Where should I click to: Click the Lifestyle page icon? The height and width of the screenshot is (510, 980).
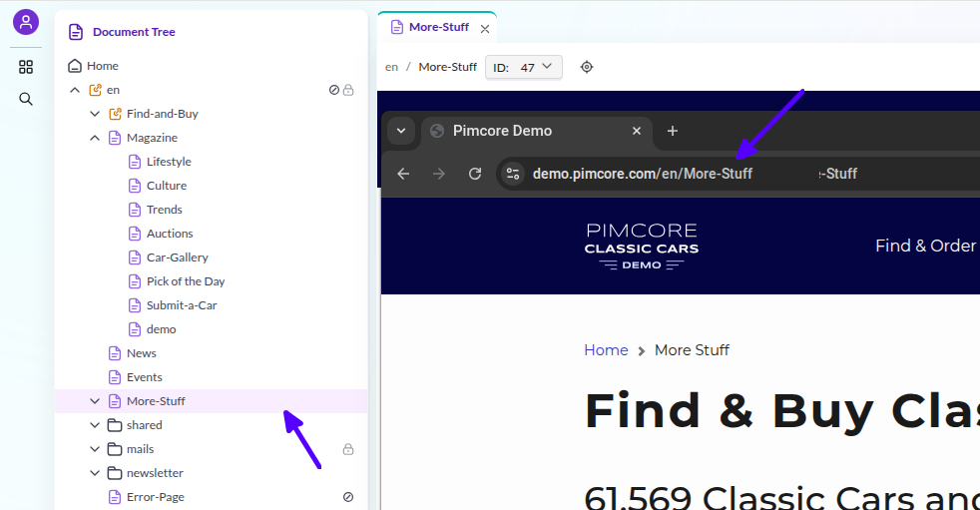tap(135, 162)
